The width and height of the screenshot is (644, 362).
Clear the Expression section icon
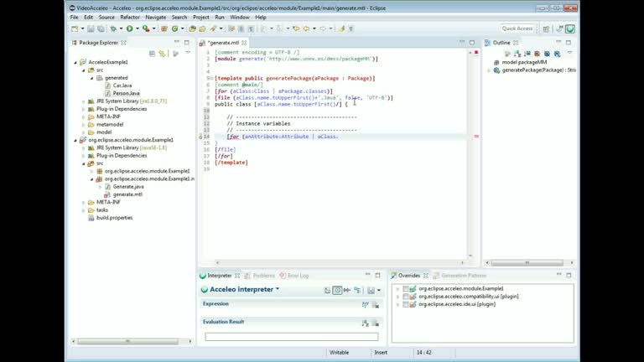pos(376,304)
